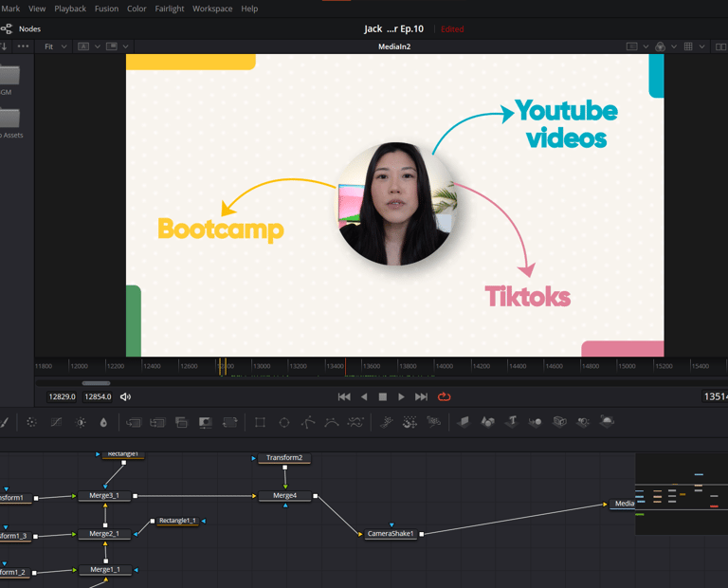The height and width of the screenshot is (588, 728).
Task: Add a Text3D node from the toolbar
Action: 512,422
